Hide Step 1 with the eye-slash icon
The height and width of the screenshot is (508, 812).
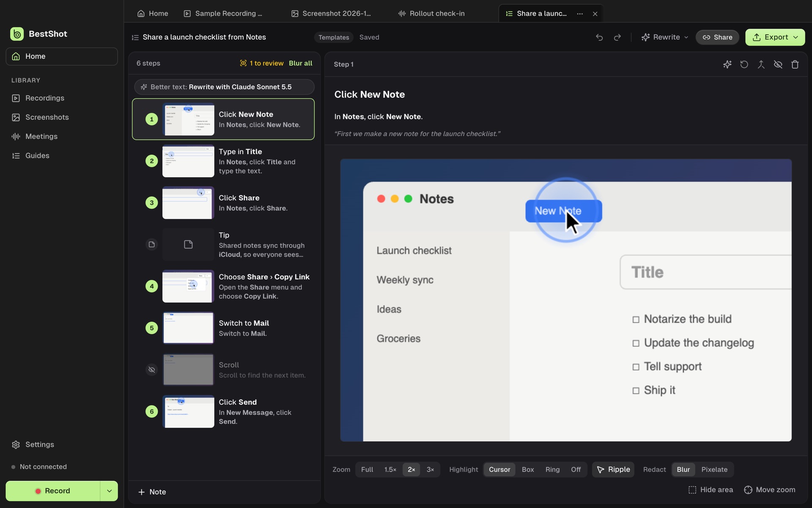click(778, 64)
